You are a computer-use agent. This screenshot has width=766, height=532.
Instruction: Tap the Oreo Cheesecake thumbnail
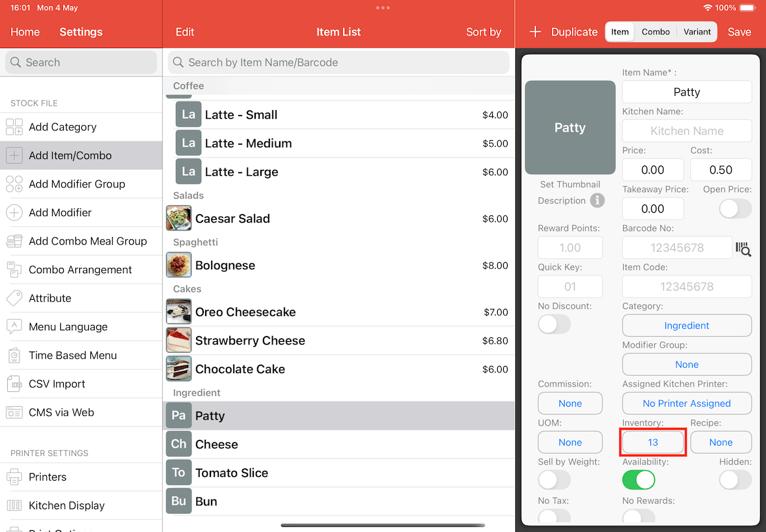point(179,312)
